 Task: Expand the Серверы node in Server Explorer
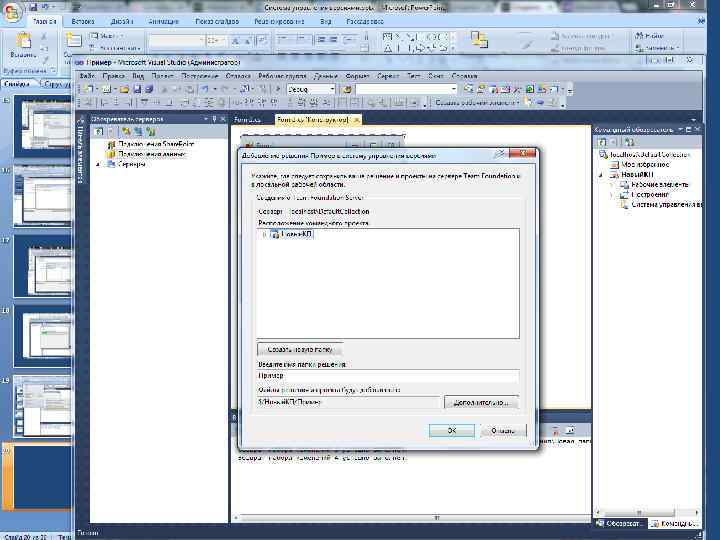(x=97, y=164)
